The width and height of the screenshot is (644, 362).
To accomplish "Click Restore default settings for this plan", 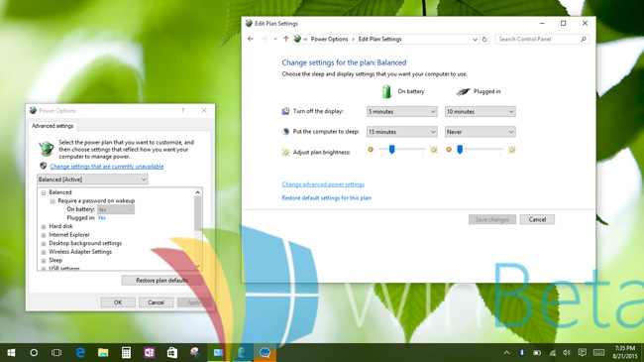I will 327,198.
